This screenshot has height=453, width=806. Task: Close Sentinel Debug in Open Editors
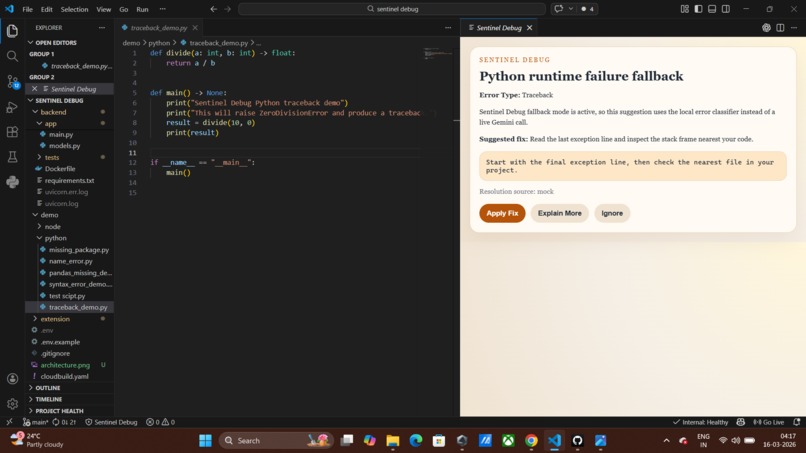pyautogui.click(x=34, y=89)
